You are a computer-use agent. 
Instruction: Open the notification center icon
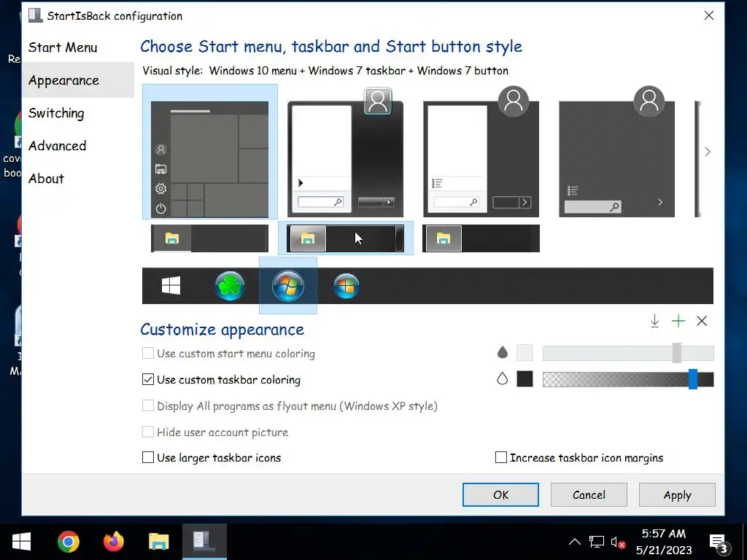(719, 542)
